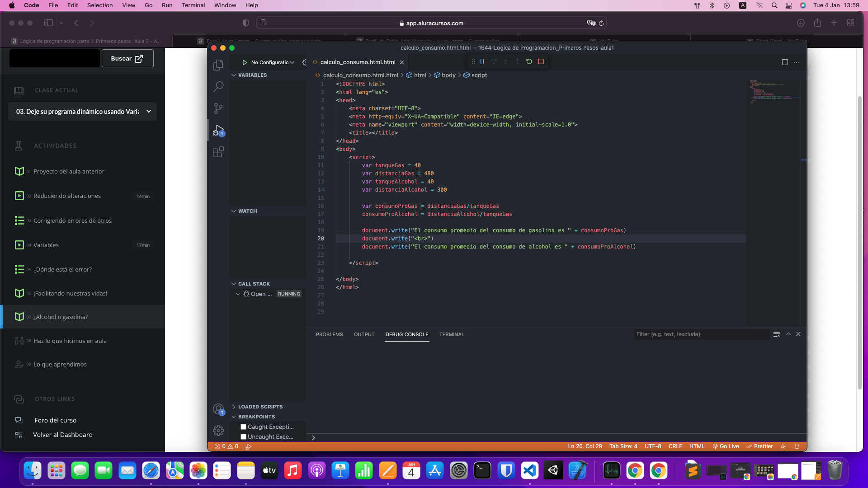Image resolution: width=868 pixels, height=488 pixels.
Task: Open the Source Control view
Action: pyautogui.click(x=218, y=108)
